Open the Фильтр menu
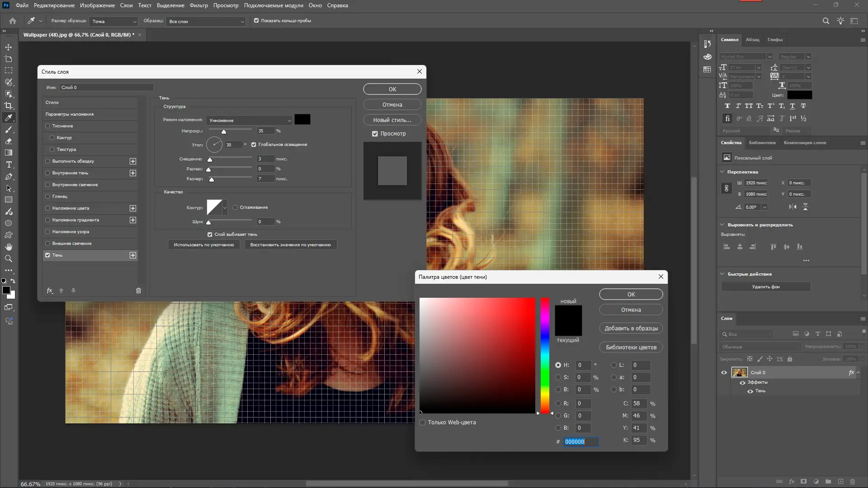 click(198, 5)
